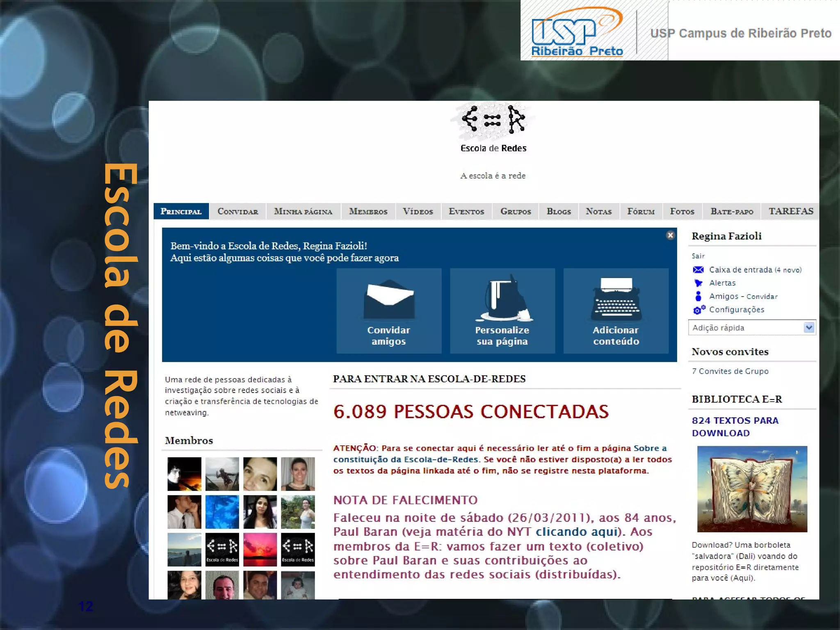Open the Notas tab
The image size is (840, 630).
pos(598,212)
